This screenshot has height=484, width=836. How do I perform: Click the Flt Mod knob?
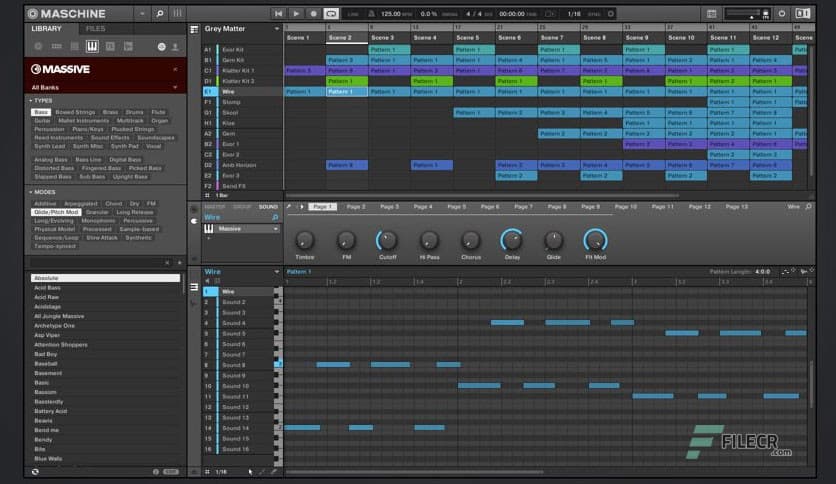point(595,241)
